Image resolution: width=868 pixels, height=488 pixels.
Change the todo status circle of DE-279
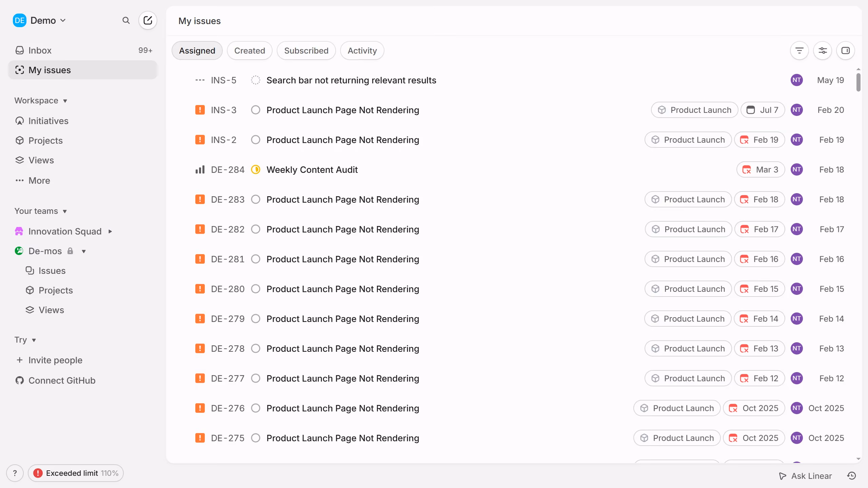click(256, 319)
